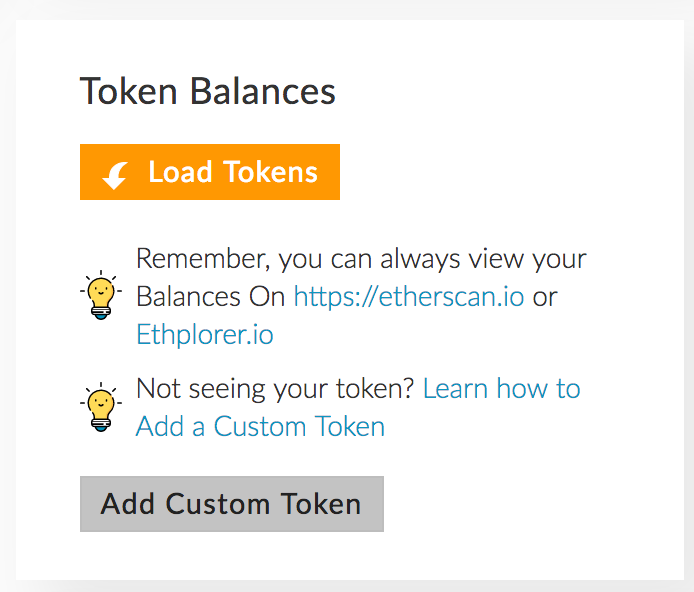Follow the 'Learn how to' link text

(x=502, y=388)
